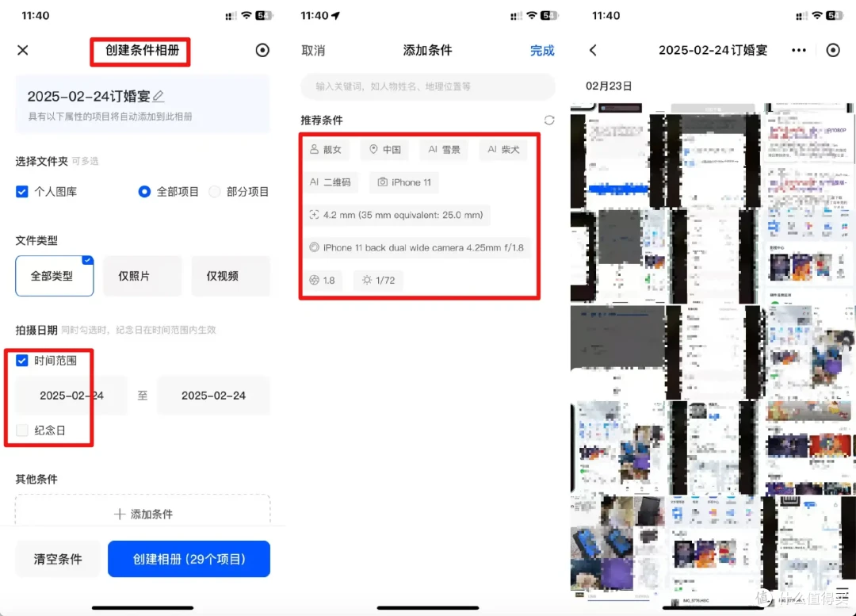Image resolution: width=856 pixels, height=616 pixels.
Task: Select the AI 柴犬 condition
Action: (x=503, y=150)
